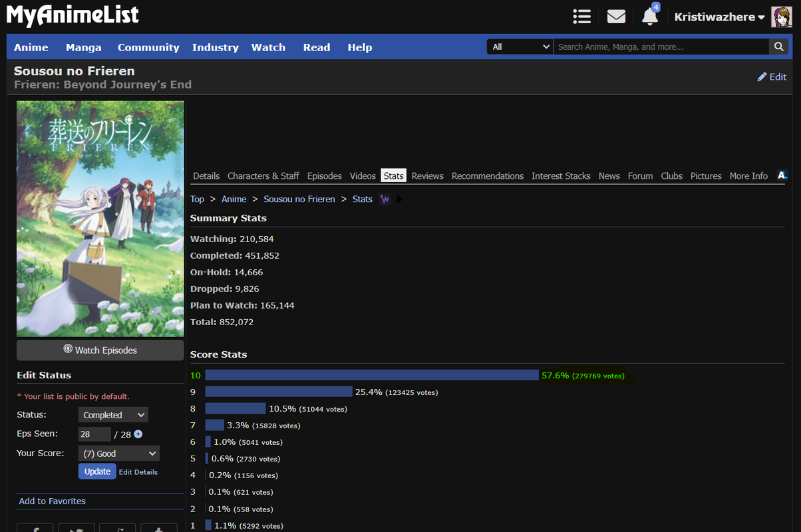Open the list menu icon in header
The height and width of the screenshot is (532, 801).
pos(582,17)
